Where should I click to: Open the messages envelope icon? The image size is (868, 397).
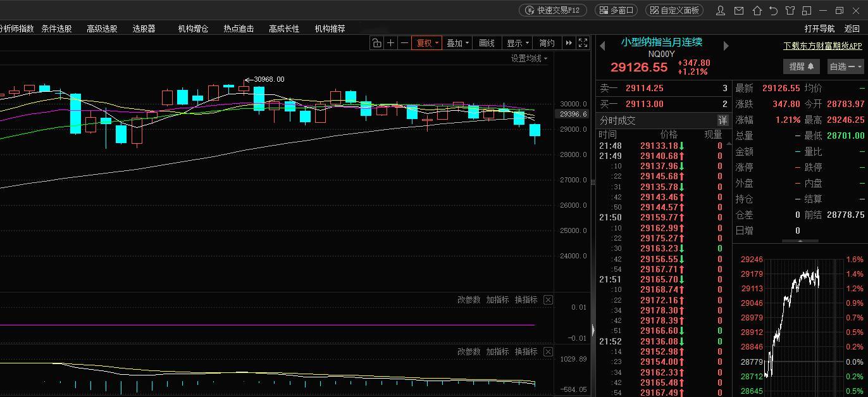point(738,10)
